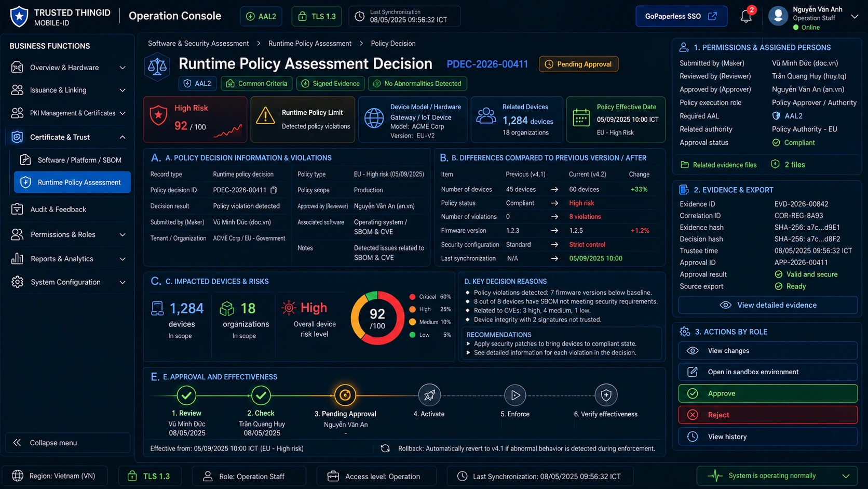Click the Related evidence files folder icon

[685, 165]
